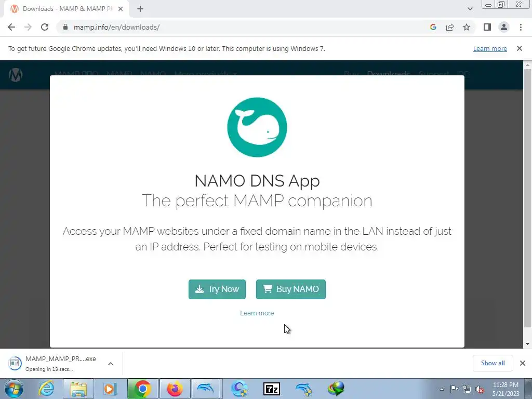532x399 pixels.
Task: Open the Chrome side panel
Action: [x=487, y=27]
